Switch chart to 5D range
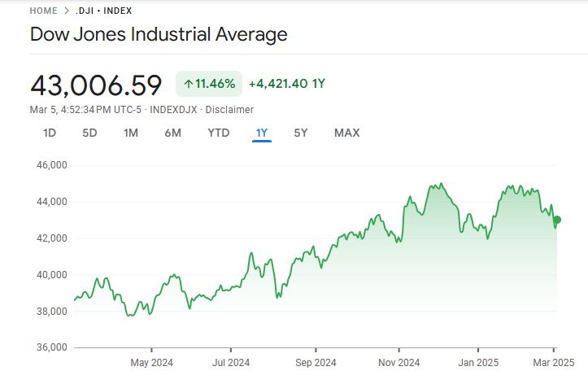 pyautogui.click(x=89, y=133)
